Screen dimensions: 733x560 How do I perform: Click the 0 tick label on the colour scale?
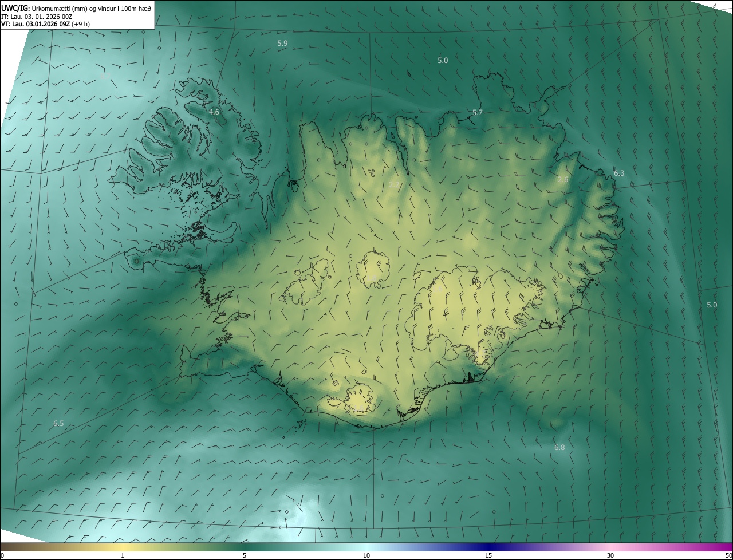pos(2,556)
